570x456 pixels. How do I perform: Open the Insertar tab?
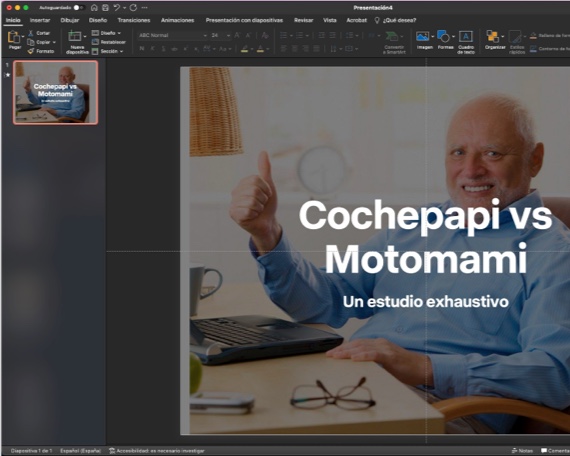coord(40,20)
